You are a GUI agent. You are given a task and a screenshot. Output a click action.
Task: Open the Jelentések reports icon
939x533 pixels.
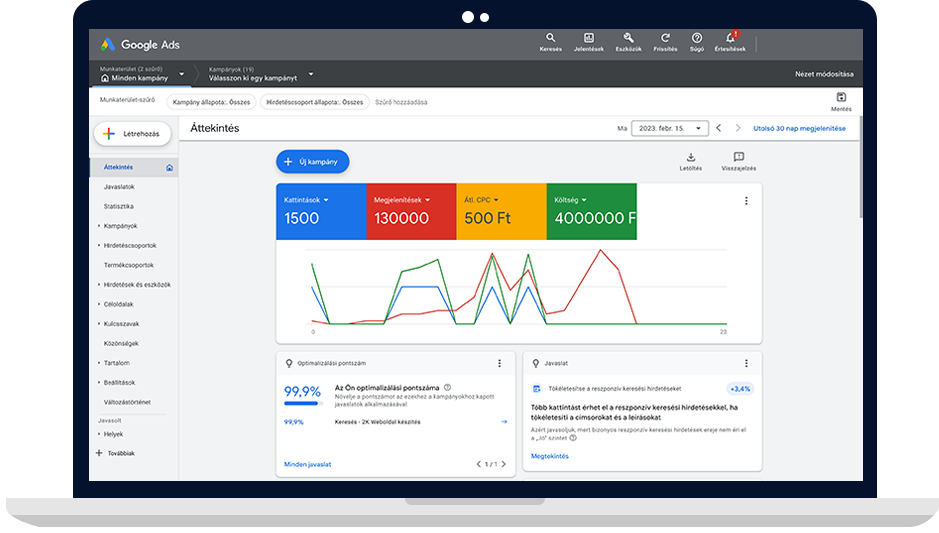click(x=589, y=38)
